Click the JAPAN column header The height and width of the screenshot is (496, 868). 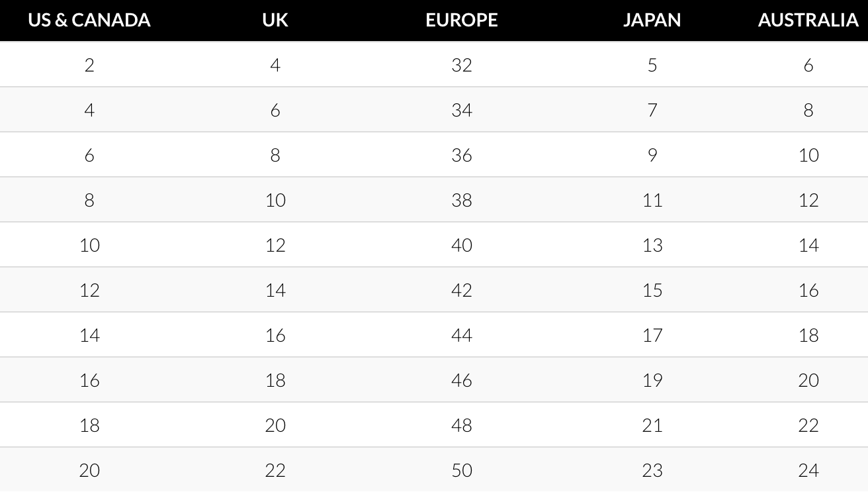[x=652, y=20]
